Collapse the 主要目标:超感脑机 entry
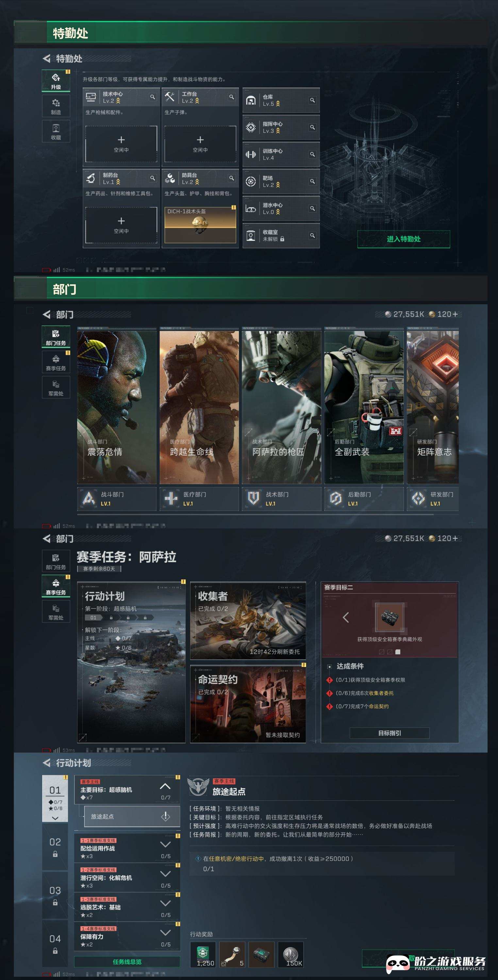 pyautogui.click(x=165, y=786)
